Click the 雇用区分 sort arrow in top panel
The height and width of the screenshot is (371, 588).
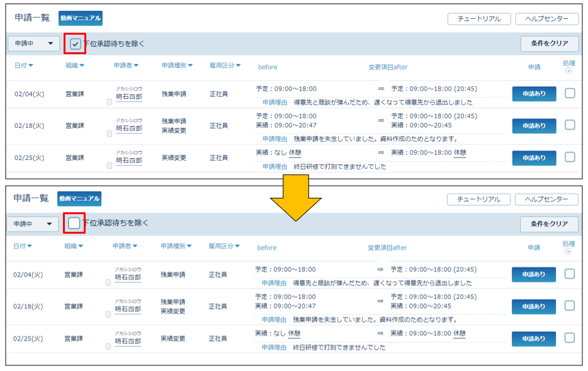point(238,66)
